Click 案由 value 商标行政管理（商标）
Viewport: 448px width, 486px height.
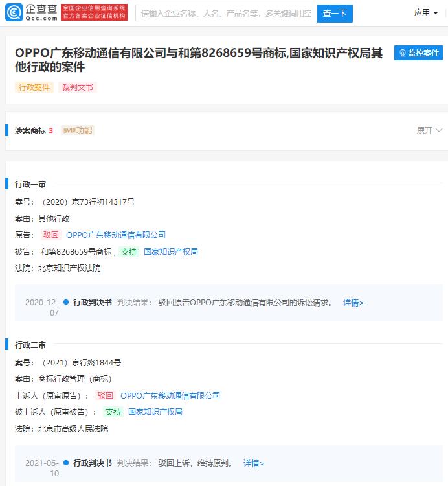coord(75,379)
